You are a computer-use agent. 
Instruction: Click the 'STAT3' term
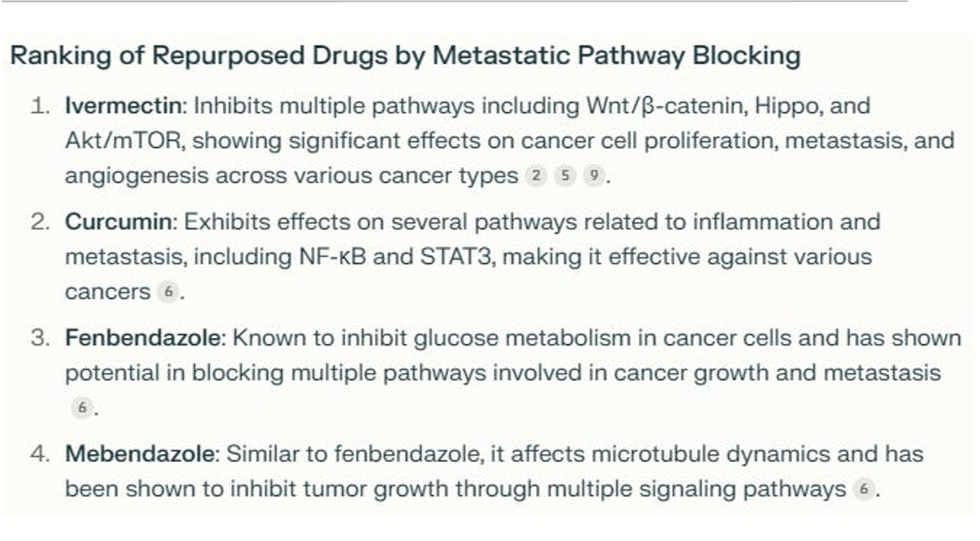[457, 257]
